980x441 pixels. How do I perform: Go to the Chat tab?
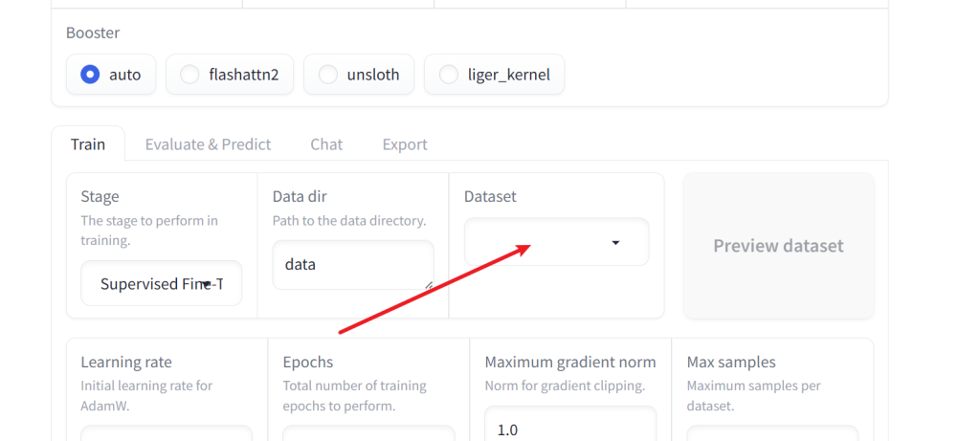pos(326,144)
